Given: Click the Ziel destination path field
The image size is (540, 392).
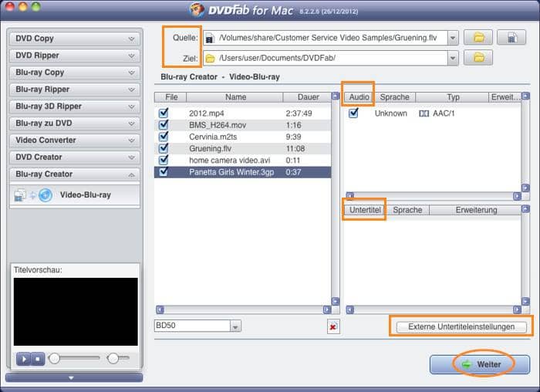Looking at the screenshot, I should pyautogui.click(x=326, y=58).
